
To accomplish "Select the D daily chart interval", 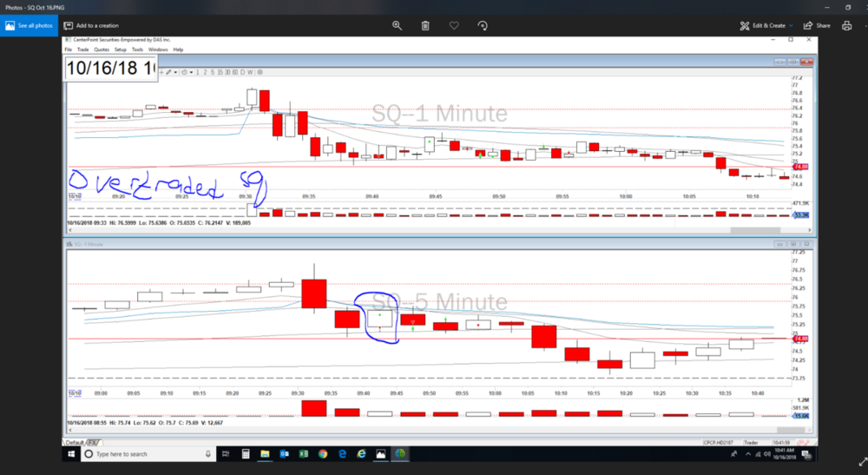I will coord(242,72).
